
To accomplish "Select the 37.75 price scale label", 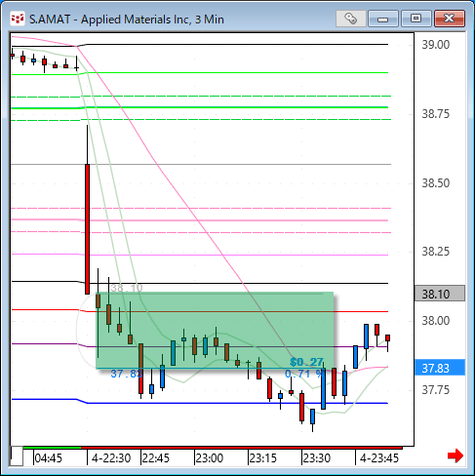I will pyautogui.click(x=436, y=389).
